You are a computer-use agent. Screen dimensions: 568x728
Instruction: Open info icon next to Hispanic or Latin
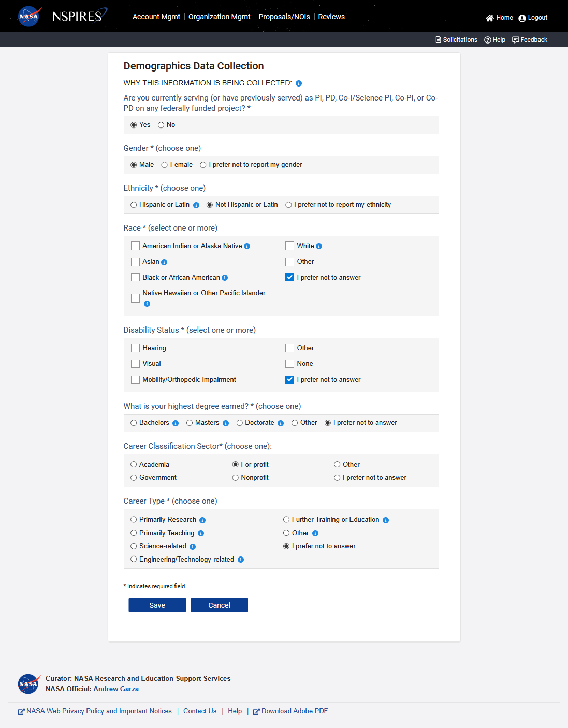(196, 205)
